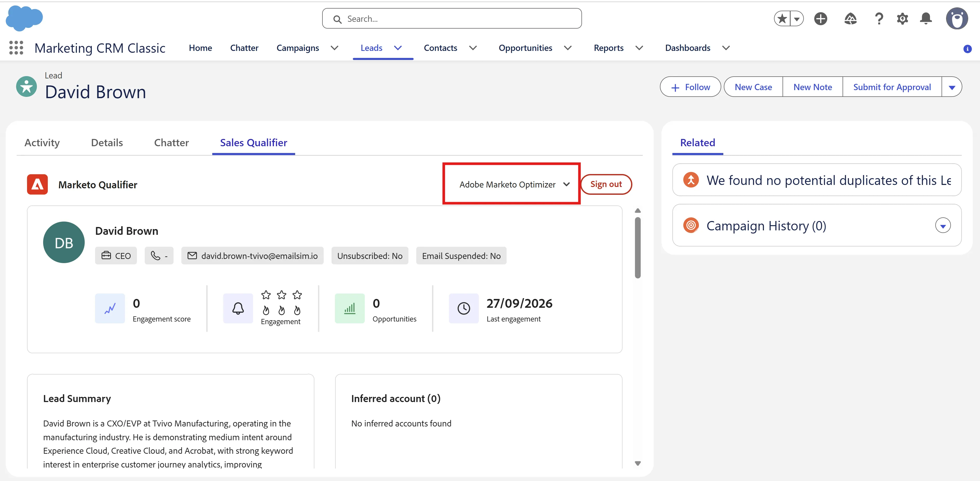The image size is (980, 481).
Task: Click the DB avatar circle
Action: pos(64,242)
